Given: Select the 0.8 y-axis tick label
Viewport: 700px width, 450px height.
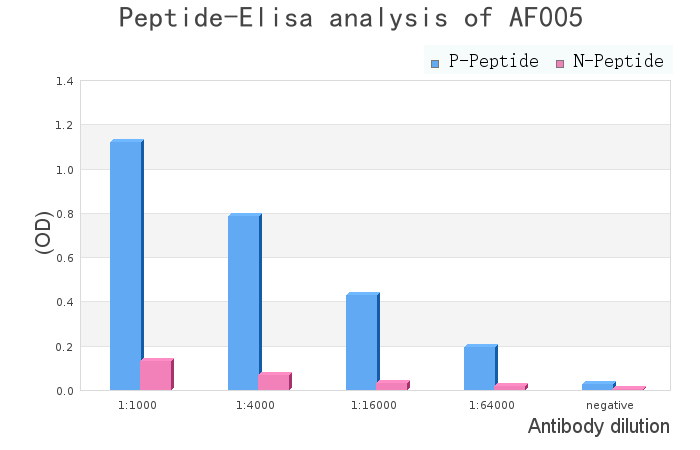Looking at the screenshot, I should [x=64, y=214].
